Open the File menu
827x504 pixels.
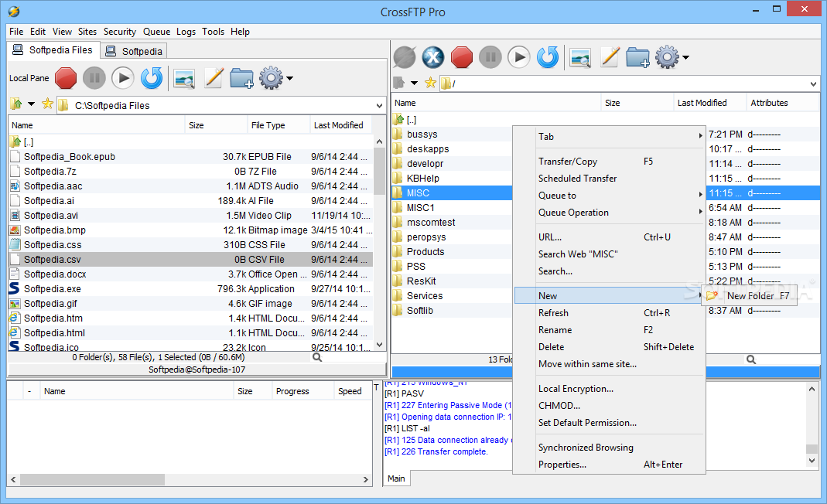point(16,32)
